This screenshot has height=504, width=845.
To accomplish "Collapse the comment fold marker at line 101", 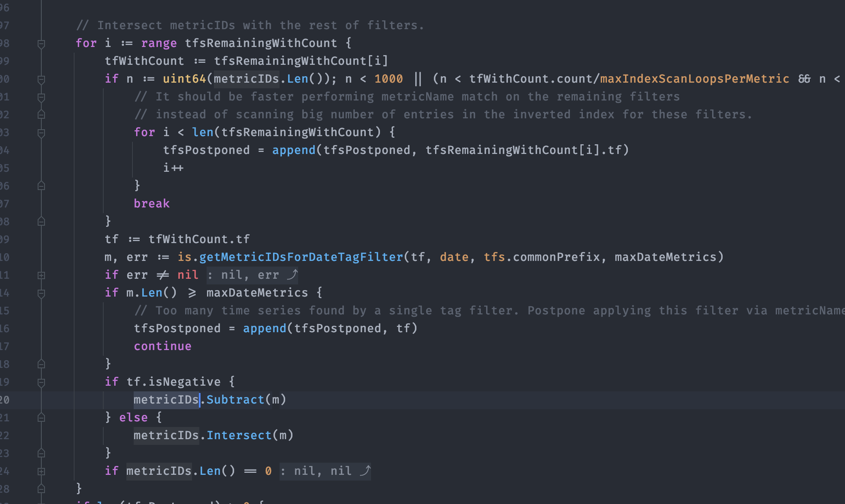I will coord(41,97).
